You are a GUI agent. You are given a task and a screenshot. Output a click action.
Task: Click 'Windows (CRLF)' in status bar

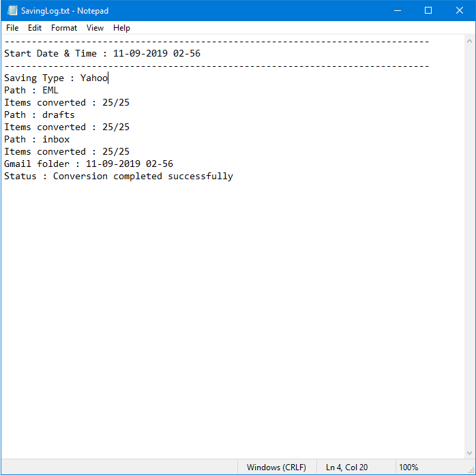(276, 467)
